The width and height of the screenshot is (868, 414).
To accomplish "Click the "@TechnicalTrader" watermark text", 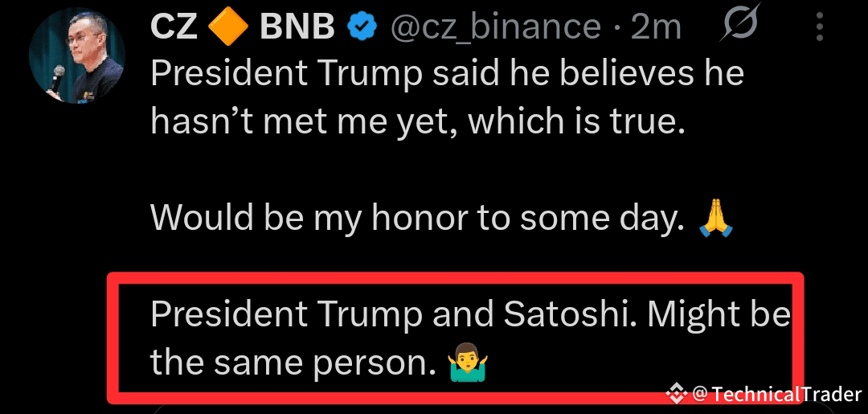I will [x=776, y=394].
